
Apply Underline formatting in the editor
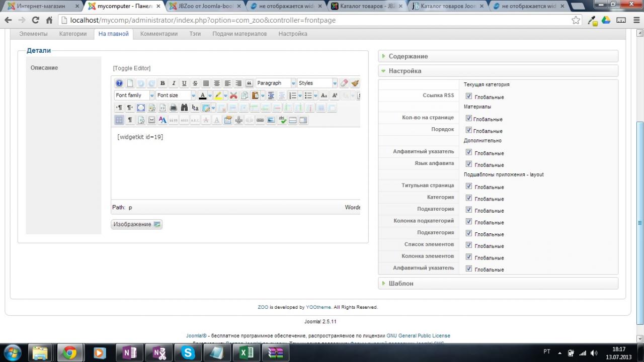pos(184,83)
